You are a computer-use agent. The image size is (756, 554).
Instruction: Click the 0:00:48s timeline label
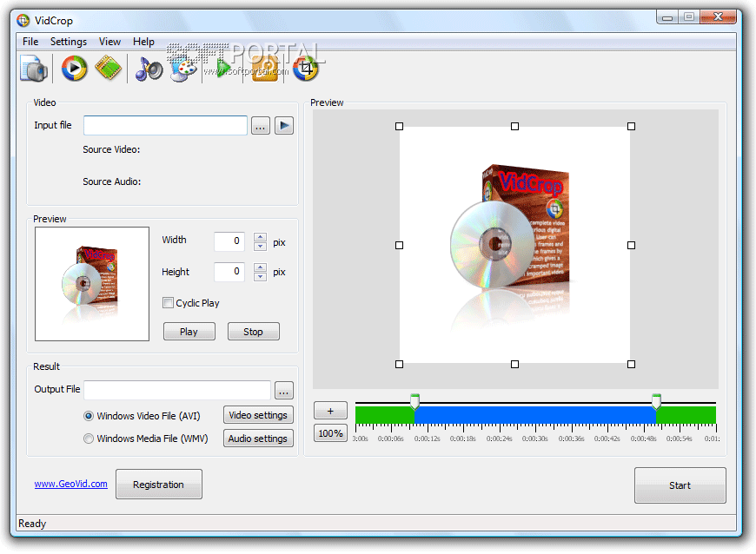point(643,439)
